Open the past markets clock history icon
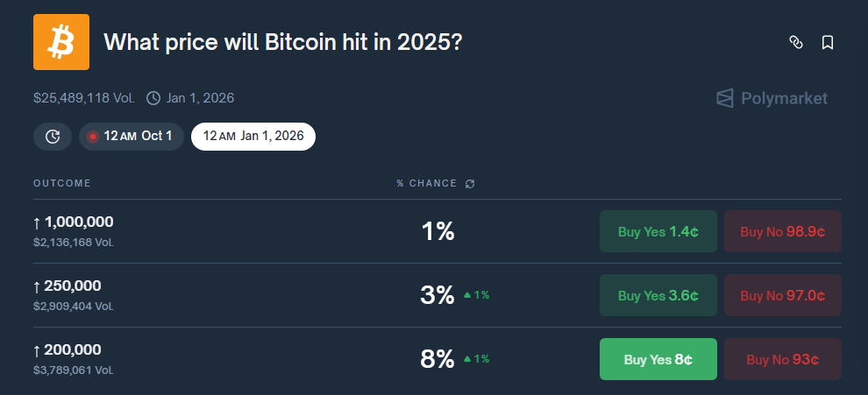This screenshot has width=868, height=395. tap(53, 137)
